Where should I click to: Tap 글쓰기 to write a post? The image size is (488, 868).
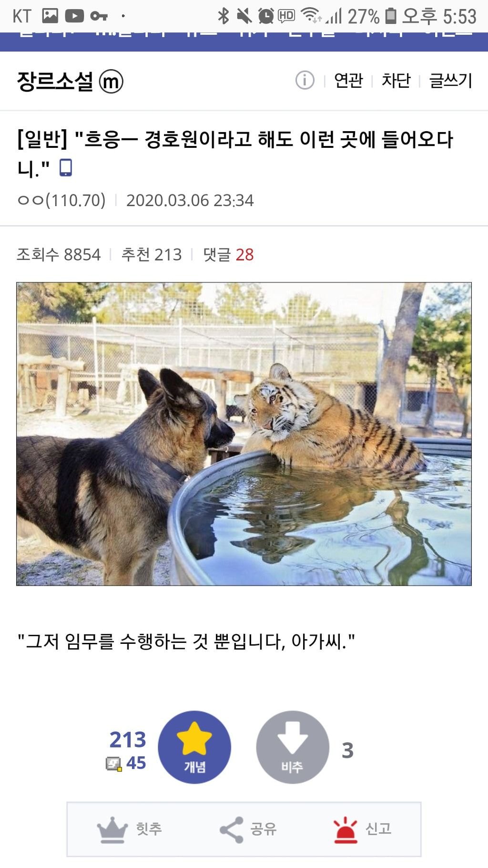[x=450, y=80]
